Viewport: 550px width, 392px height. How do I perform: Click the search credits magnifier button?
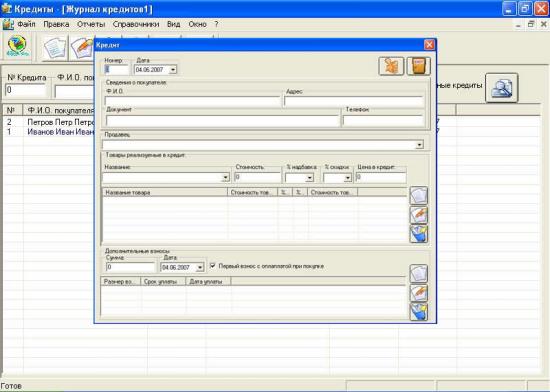[x=502, y=88]
